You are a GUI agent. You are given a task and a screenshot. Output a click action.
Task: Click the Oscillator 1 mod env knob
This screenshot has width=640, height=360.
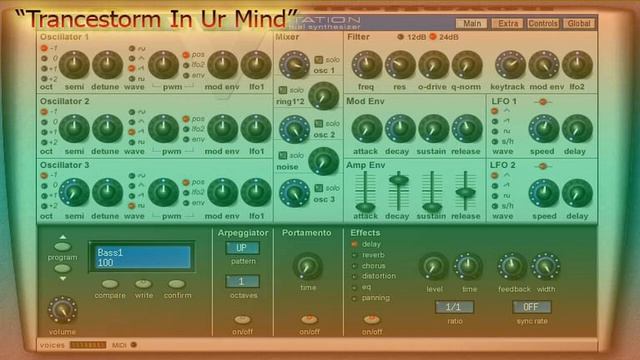222,64
